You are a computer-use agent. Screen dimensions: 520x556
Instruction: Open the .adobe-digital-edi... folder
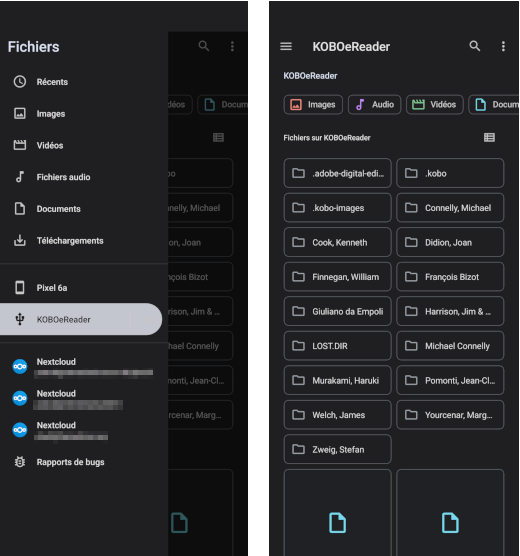[337, 173]
